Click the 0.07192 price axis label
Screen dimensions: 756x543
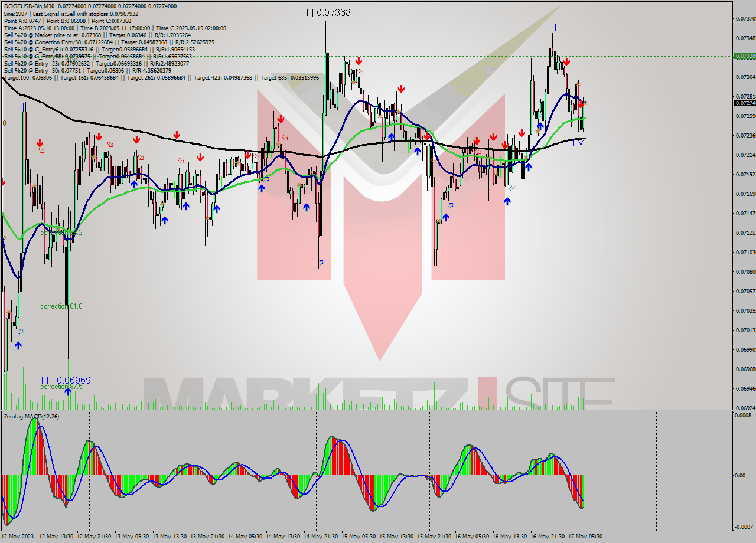pyautogui.click(x=745, y=174)
